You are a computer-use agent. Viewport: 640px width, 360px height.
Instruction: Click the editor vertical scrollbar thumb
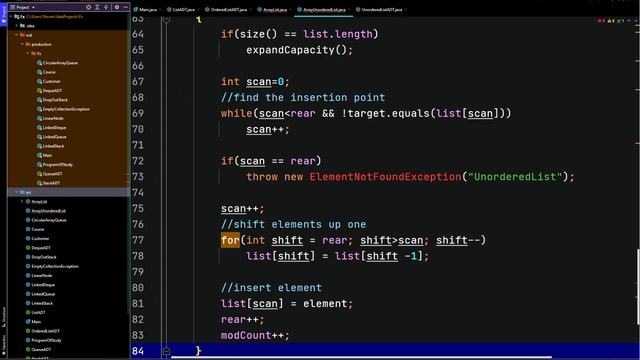(638, 287)
